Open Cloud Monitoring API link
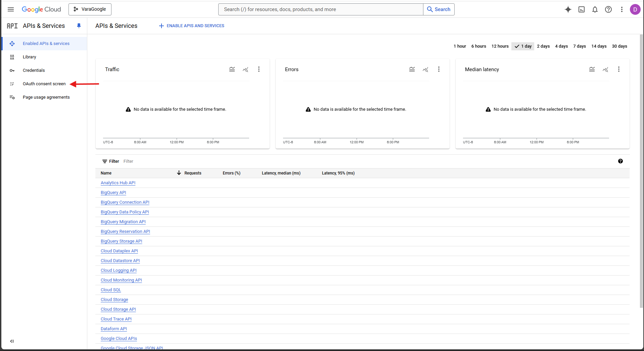This screenshot has width=644, height=351. (121, 280)
